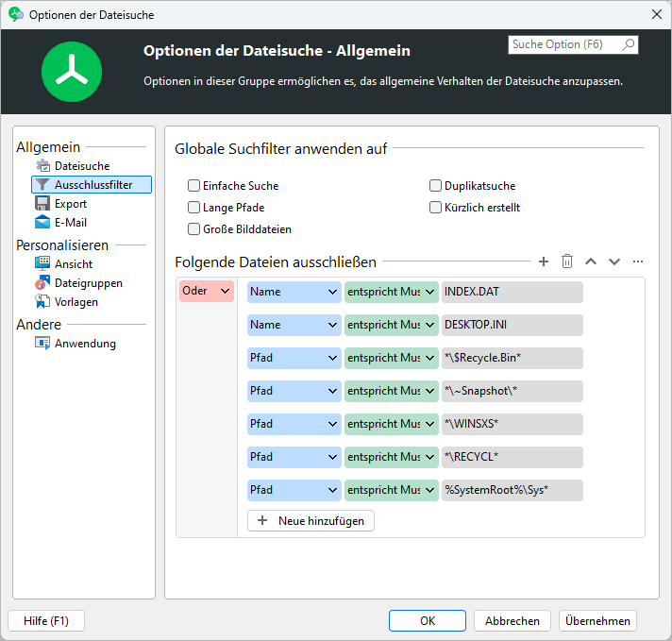This screenshot has width=672, height=641.
Task: Click the plus icon to add exclusion filter
Action: 543,261
